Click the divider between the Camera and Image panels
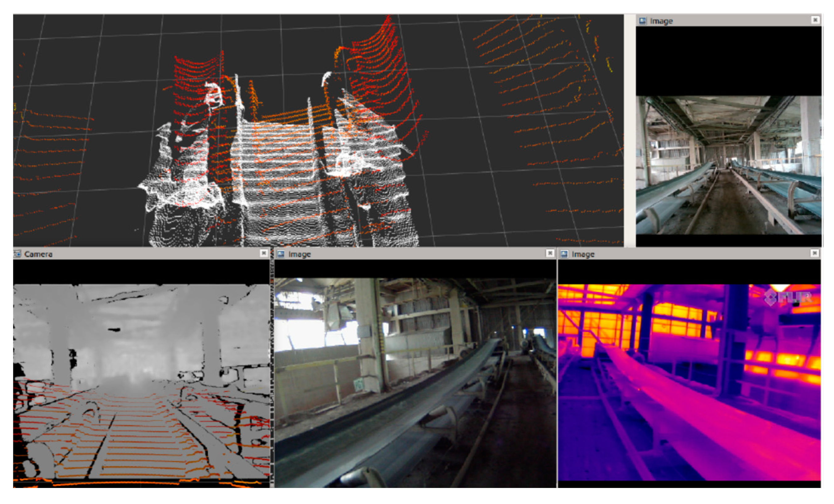 click(x=272, y=372)
